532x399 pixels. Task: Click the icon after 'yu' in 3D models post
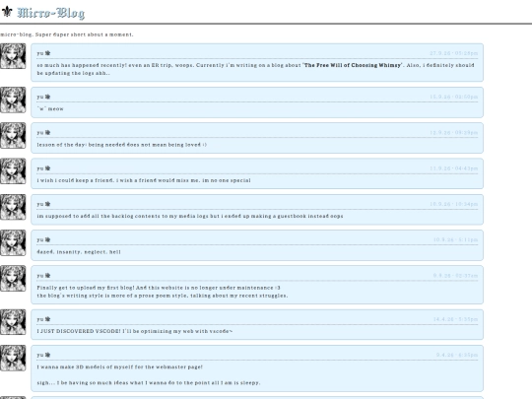tap(47, 355)
